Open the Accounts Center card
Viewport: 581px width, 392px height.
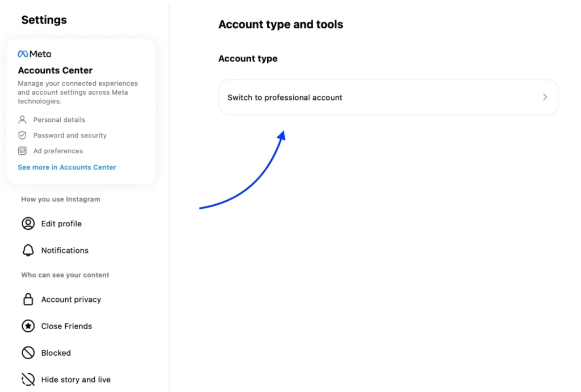pyautogui.click(x=55, y=70)
